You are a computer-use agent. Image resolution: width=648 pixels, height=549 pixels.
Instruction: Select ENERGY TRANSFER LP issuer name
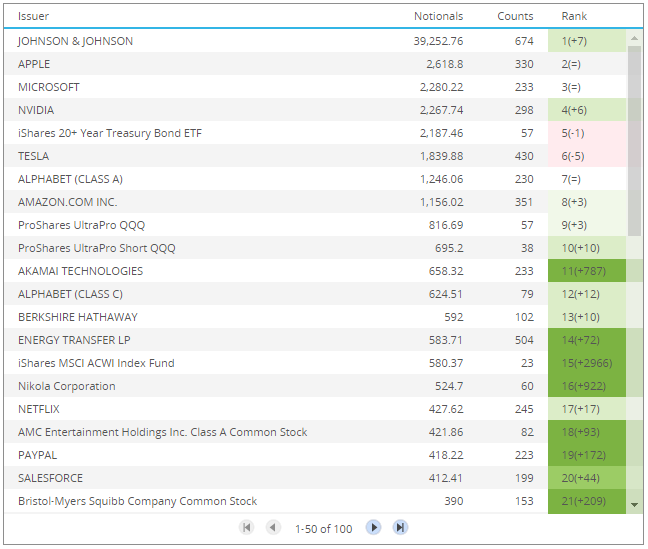[74, 340]
